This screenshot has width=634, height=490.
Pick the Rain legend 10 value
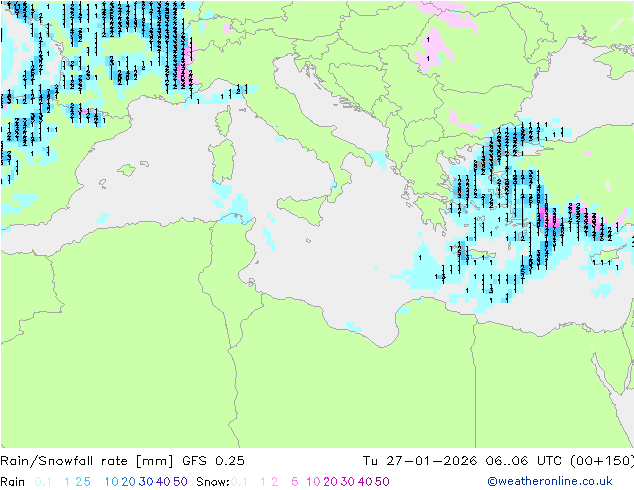click(x=112, y=482)
